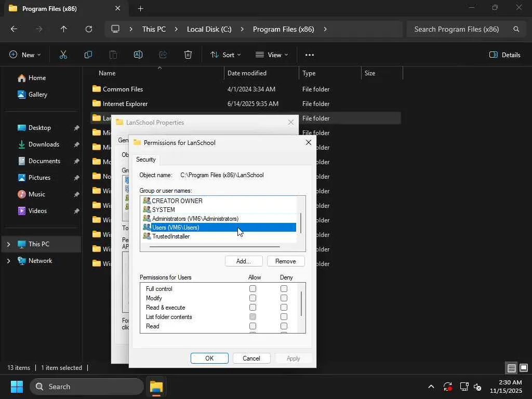Open File Explorer from the taskbar

156,387
